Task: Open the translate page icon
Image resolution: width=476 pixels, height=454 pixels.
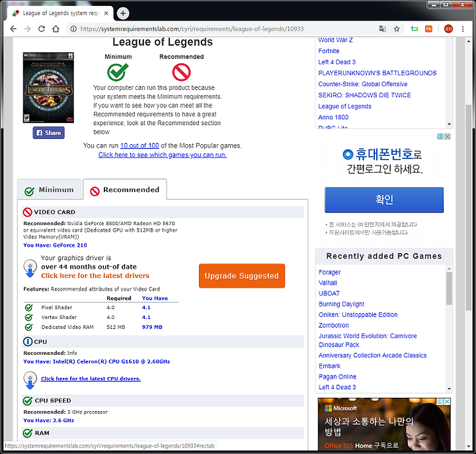Action: pos(383,29)
